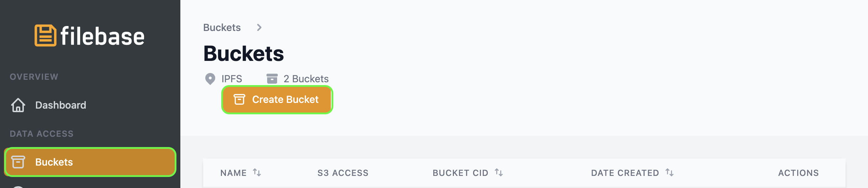Click the filebase wordmark text
The image size is (868, 188).
pyautogui.click(x=102, y=36)
